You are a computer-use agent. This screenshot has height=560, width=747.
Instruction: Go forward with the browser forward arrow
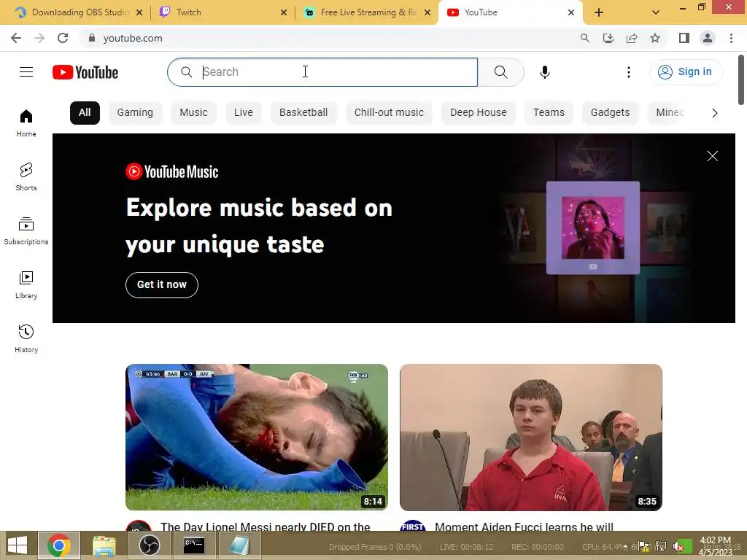pos(39,38)
